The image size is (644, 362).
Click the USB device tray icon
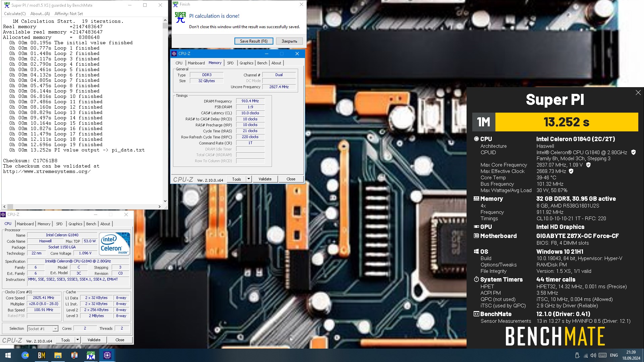click(577, 355)
